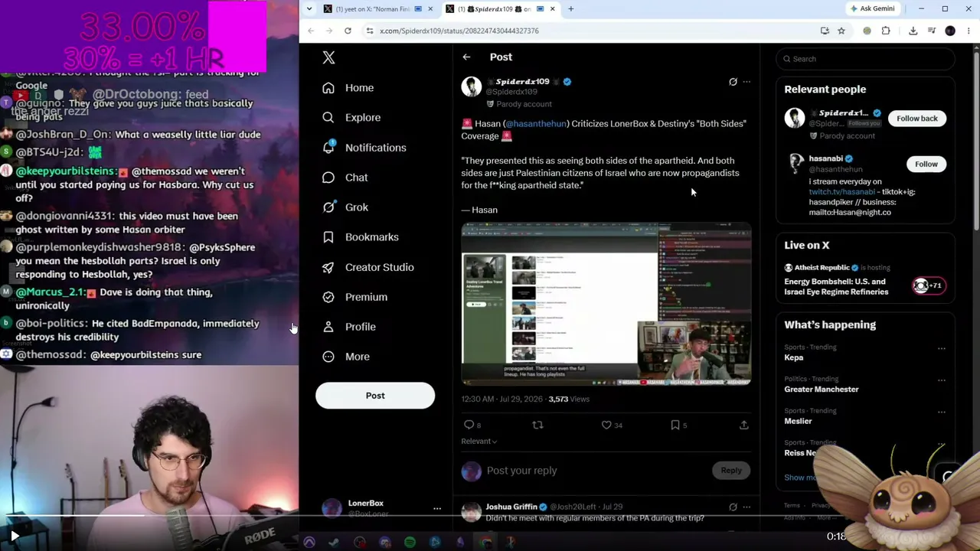Open Creator Studio in sidebar
980x551 pixels.
[x=368, y=267]
